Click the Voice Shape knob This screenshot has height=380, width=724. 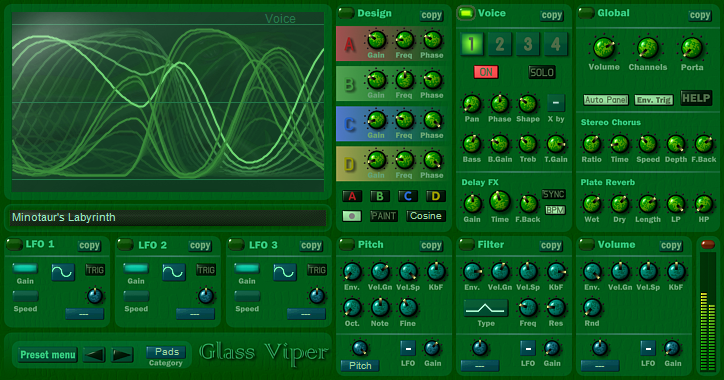[527, 104]
